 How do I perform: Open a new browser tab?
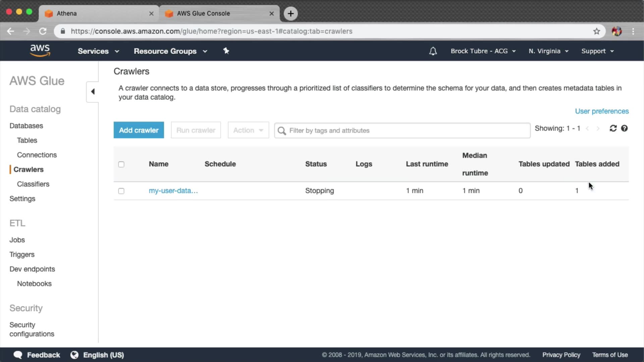pyautogui.click(x=290, y=13)
